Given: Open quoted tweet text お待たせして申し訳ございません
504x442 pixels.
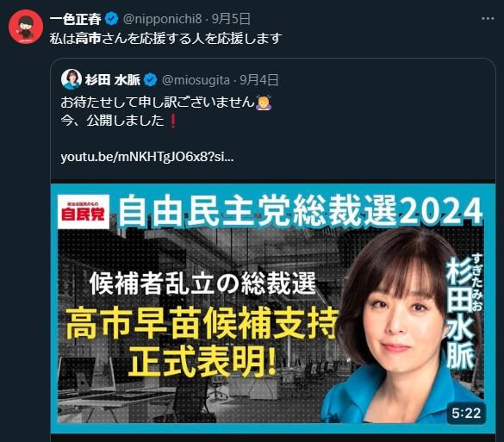Looking at the screenshot, I should 158,103.
